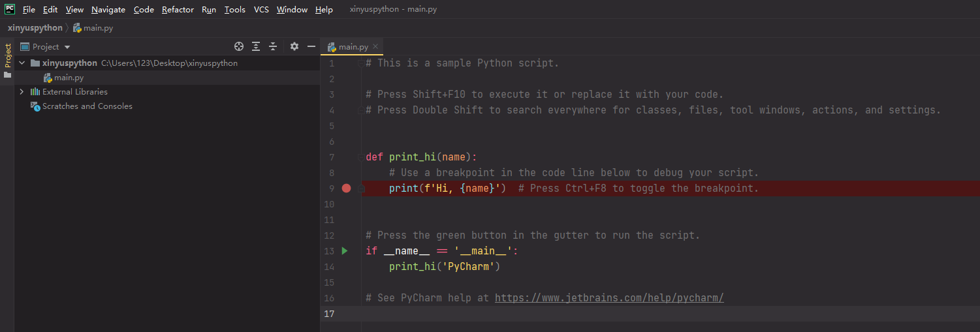This screenshot has width=980, height=332.
Task: Remove the red breakpoint on line 9
Action: point(346,189)
